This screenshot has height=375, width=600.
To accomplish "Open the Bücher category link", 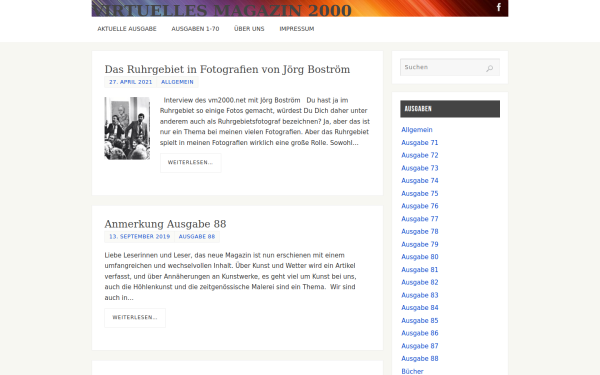I will pos(412,371).
